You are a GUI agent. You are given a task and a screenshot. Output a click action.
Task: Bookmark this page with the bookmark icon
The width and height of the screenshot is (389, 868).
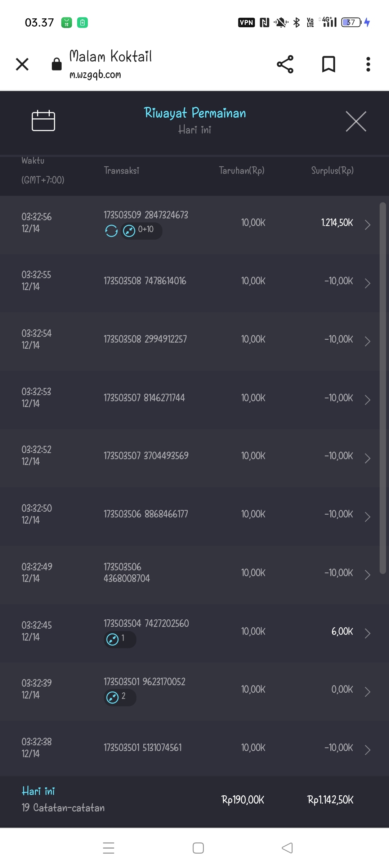coord(328,64)
